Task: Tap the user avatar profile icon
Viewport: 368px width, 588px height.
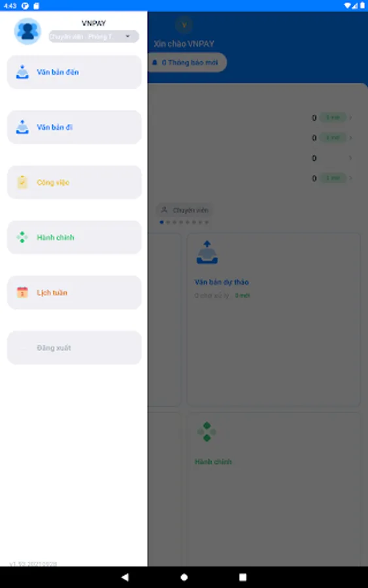Action: pyautogui.click(x=27, y=31)
